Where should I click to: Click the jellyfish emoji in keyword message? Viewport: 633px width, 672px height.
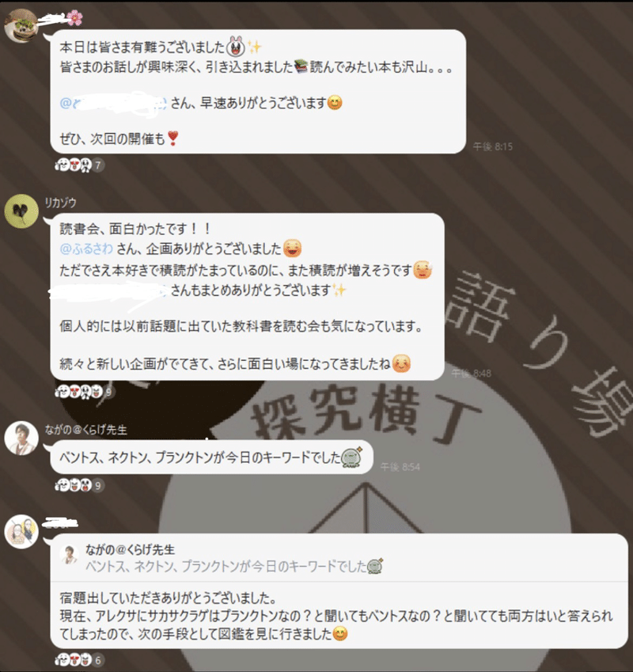coord(351,457)
